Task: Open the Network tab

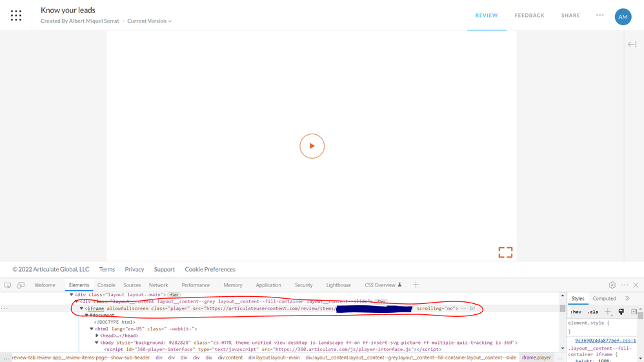Action: 159,285
